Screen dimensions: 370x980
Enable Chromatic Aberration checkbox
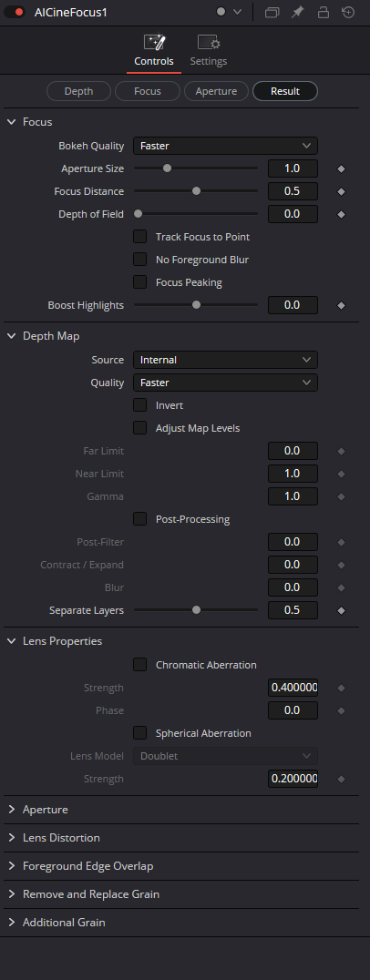[x=140, y=664]
